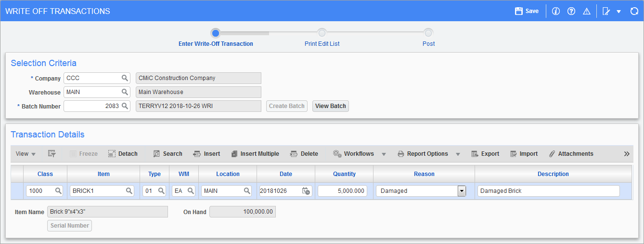This screenshot has width=644, height=244.
Task: Go to the Print Edit List step
Action: pyautogui.click(x=322, y=33)
